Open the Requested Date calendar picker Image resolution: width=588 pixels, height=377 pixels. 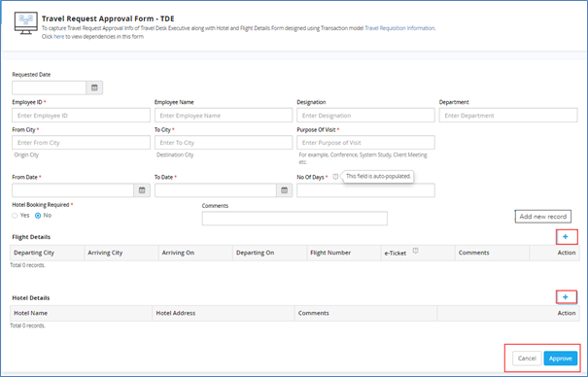[94, 87]
